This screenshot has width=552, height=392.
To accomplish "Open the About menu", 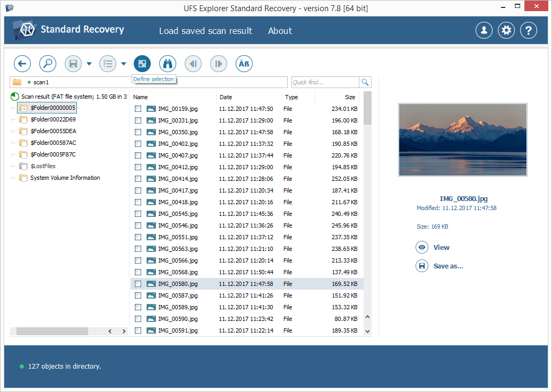I will pyautogui.click(x=280, y=31).
